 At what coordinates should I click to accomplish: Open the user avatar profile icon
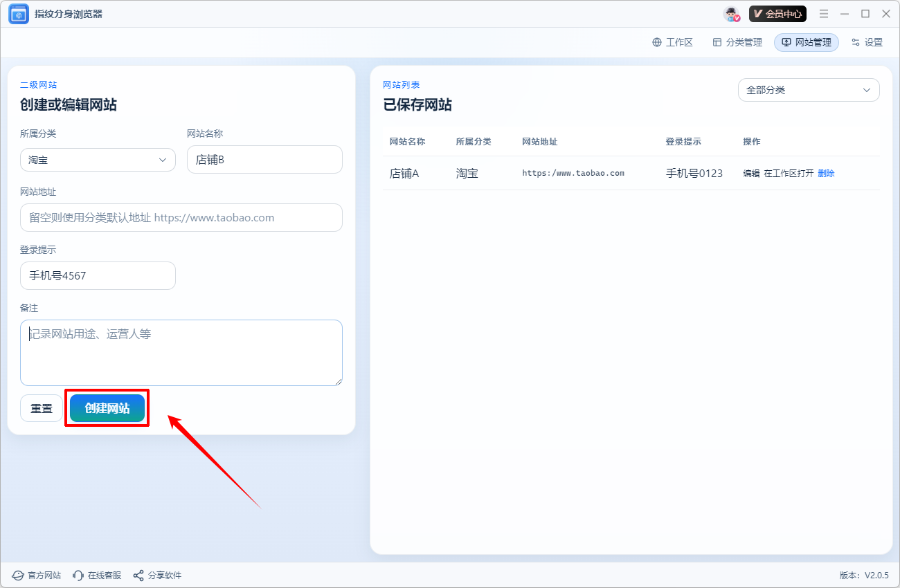(732, 14)
